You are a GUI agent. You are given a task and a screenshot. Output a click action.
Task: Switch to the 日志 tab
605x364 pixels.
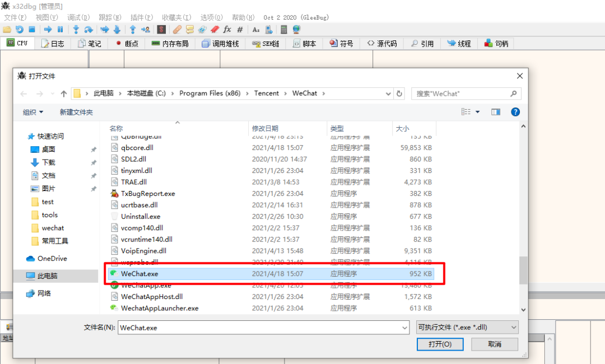pos(53,44)
